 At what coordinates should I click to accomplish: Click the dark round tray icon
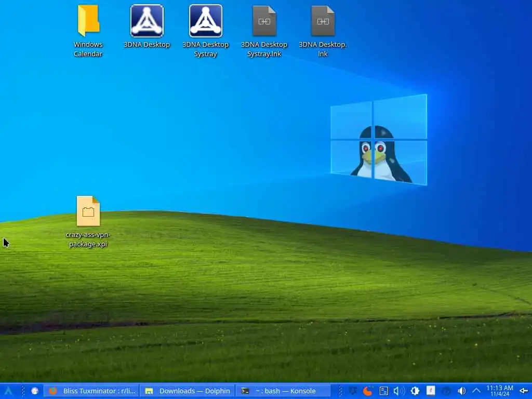tap(446, 391)
